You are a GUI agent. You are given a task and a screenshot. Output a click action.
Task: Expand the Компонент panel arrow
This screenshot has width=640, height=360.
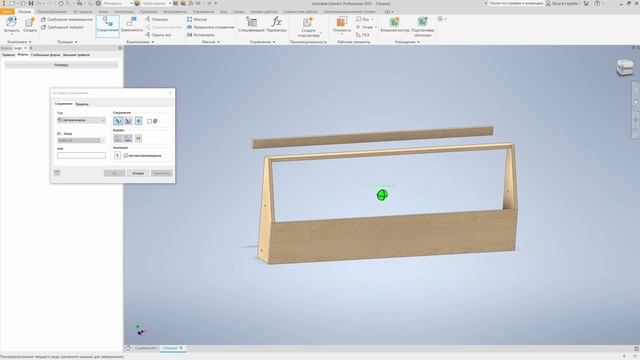tap(30, 42)
